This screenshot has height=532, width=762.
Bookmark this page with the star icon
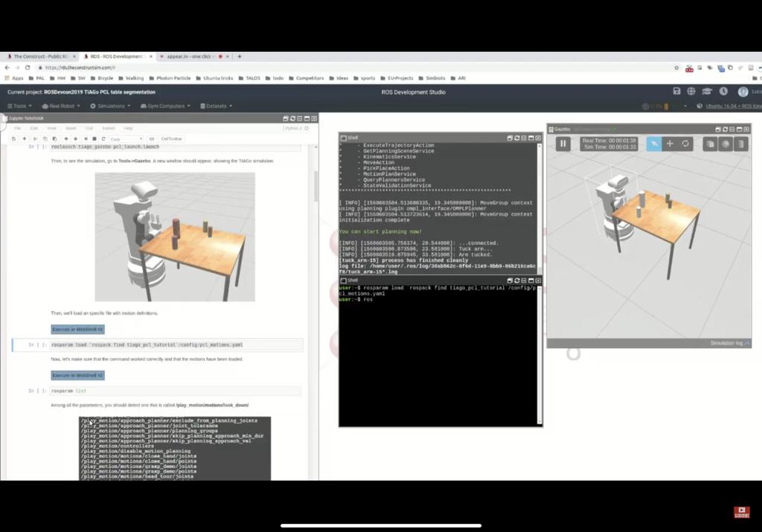[x=676, y=68]
